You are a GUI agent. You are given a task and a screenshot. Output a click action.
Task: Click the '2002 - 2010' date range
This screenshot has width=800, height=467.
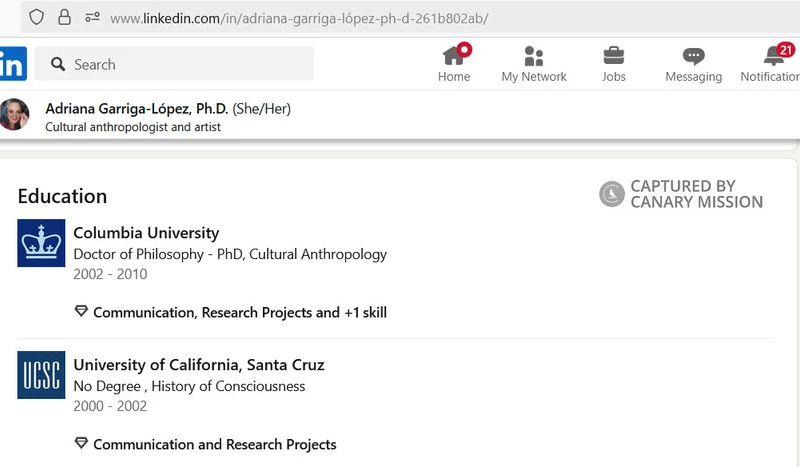click(x=110, y=274)
